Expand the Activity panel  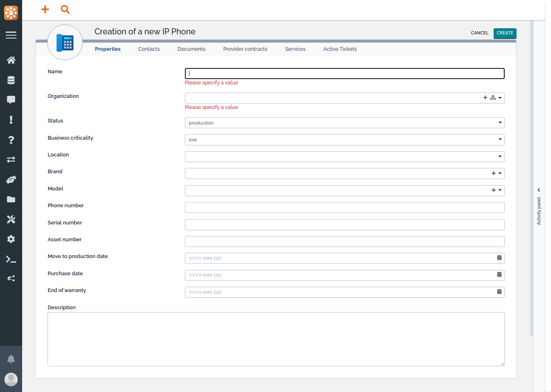[x=539, y=190]
